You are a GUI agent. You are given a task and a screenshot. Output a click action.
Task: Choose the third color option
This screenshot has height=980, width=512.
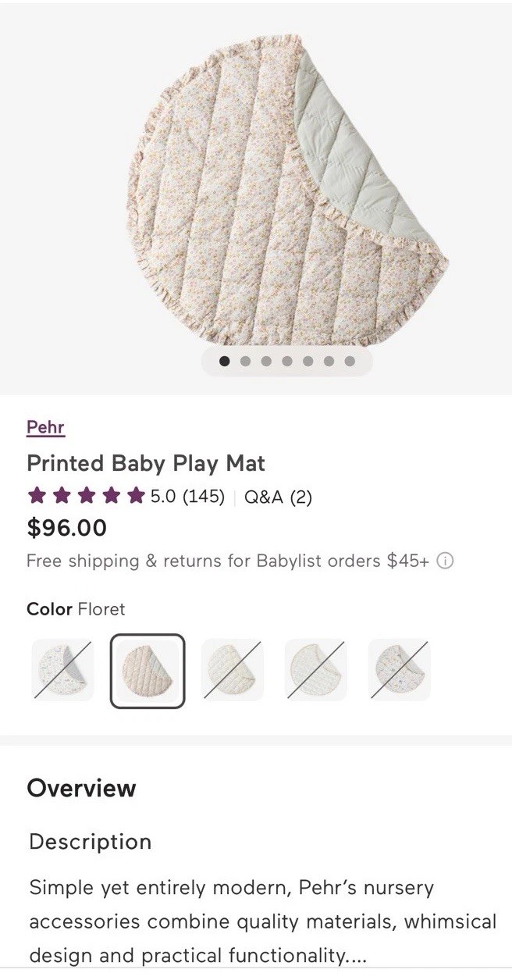tap(230, 668)
